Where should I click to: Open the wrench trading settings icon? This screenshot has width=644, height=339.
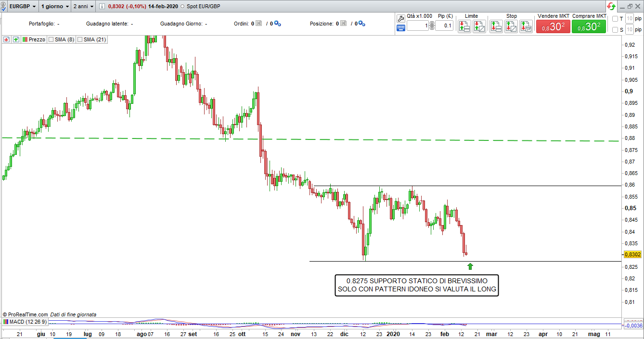click(x=401, y=18)
